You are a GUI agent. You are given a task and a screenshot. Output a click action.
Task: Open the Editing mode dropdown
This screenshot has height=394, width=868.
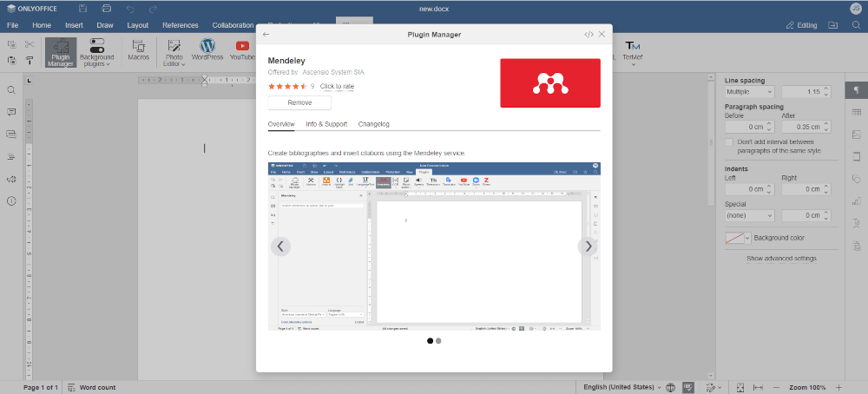coord(801,25)
